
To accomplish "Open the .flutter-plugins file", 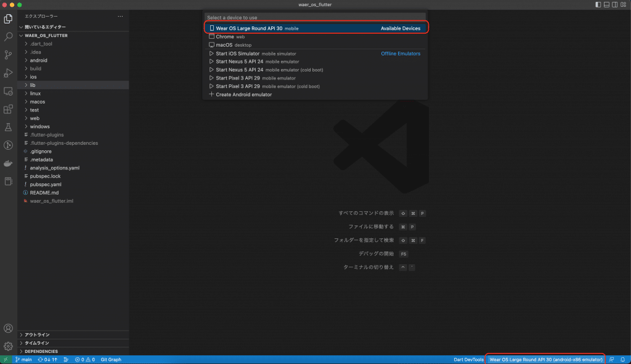I will click(x=73, y=135).
